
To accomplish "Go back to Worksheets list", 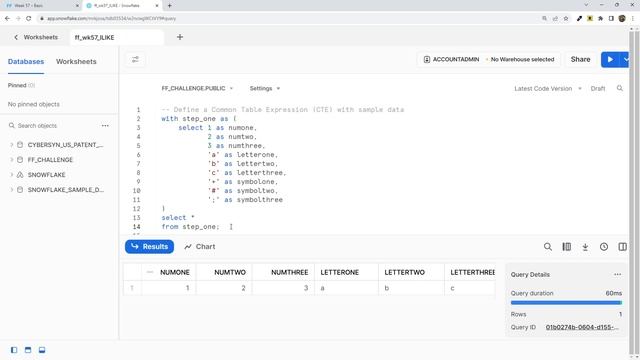I will tap(36, 37).
